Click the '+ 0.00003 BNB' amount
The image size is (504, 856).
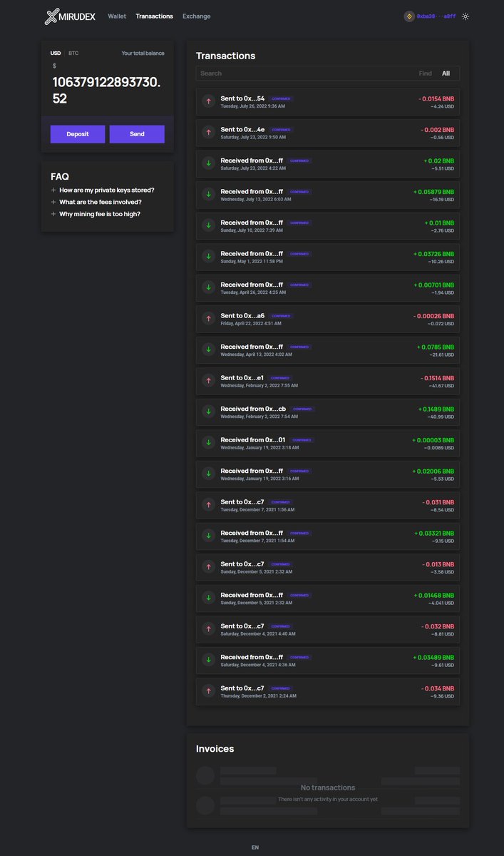(433, 439)
